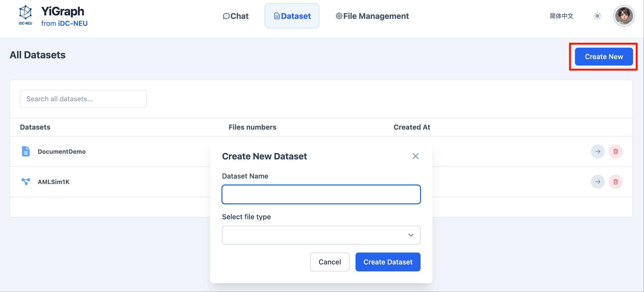Click the Chat speech-bubble icon
The height and width of the screenshot is (292, 644).
click(226, 16)
